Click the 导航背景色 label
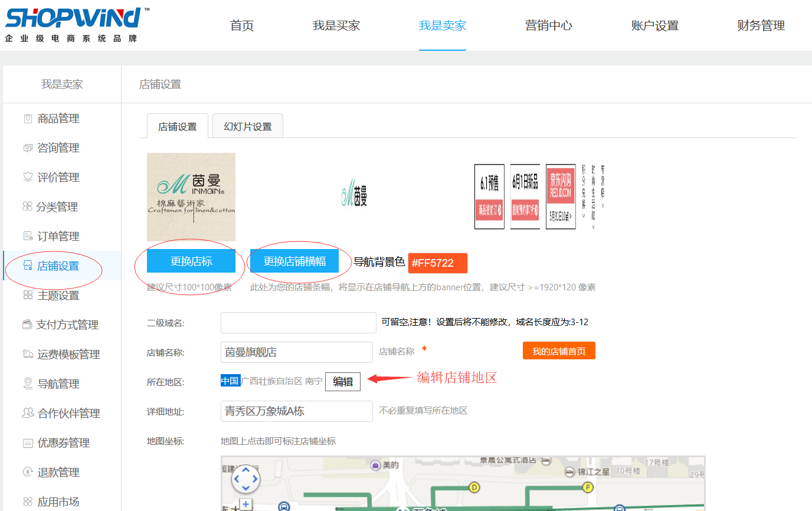Image resolution: width=812 pixels, height=511 pixels. pos(379,262)
